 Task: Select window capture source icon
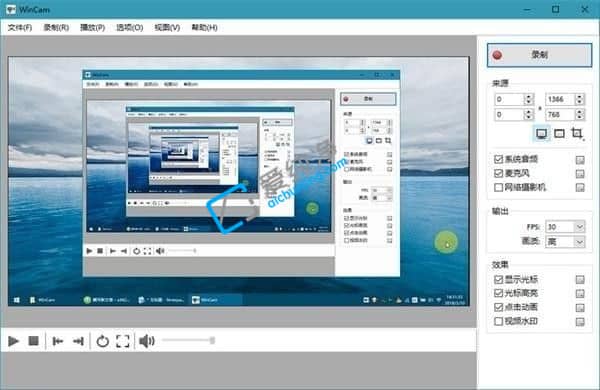[559, 133]
